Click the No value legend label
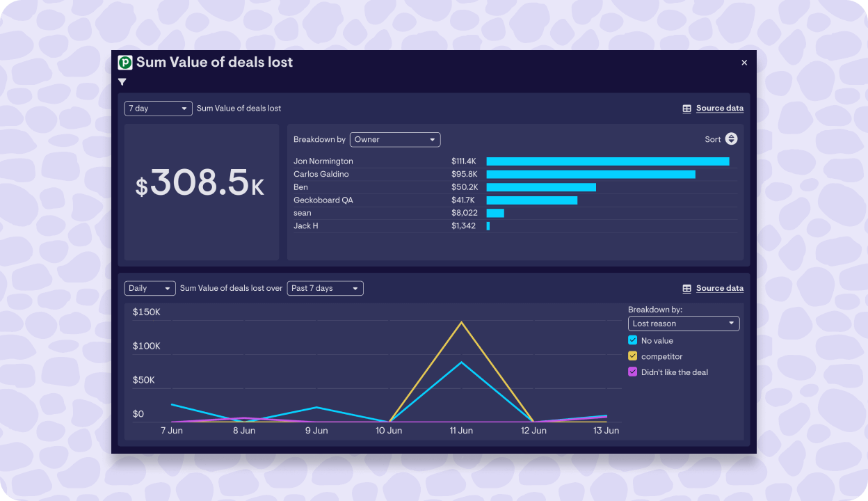The image size is (868, 501). [x=657, y=341]
